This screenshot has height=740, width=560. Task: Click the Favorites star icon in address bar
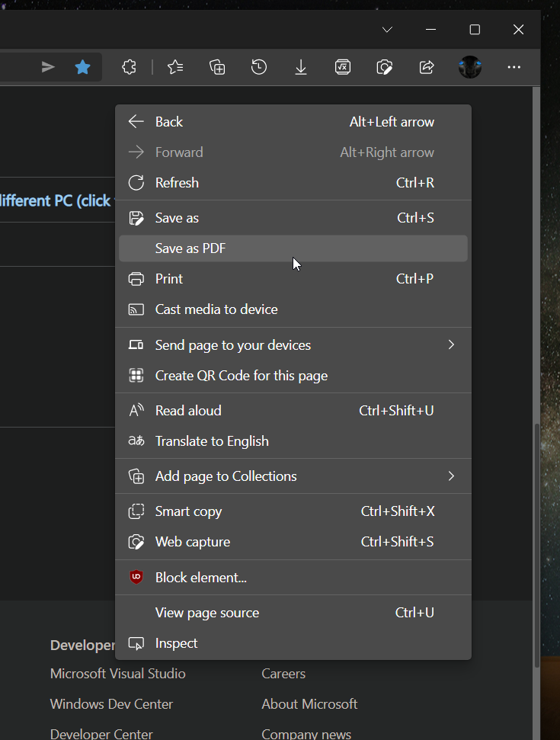coord(83,68)
